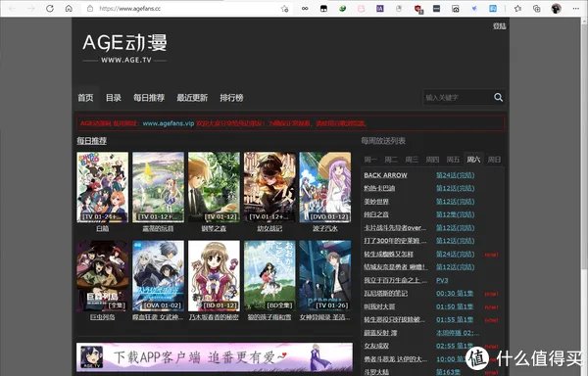Open the 白箱 poster thumbnail

point(102,187)
